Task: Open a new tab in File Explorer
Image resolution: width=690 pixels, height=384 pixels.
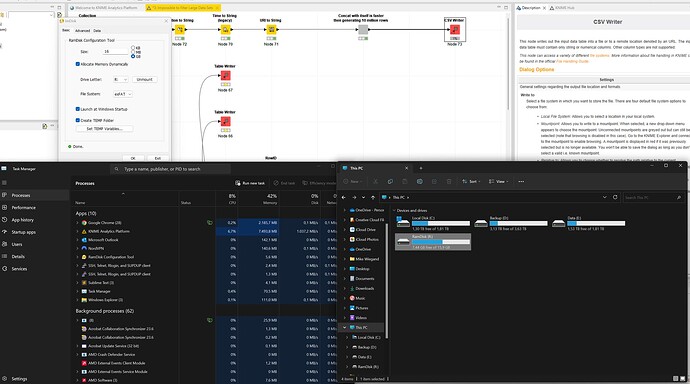Action: 421,168
